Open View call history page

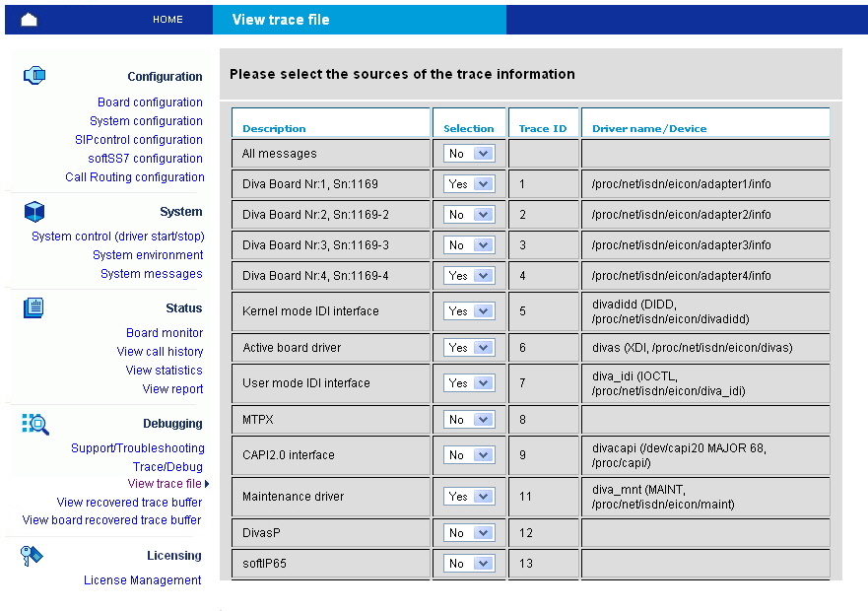[160, 352]
